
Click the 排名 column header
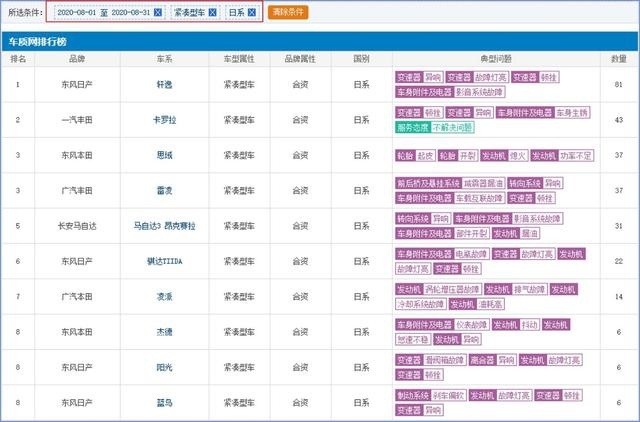18,59
